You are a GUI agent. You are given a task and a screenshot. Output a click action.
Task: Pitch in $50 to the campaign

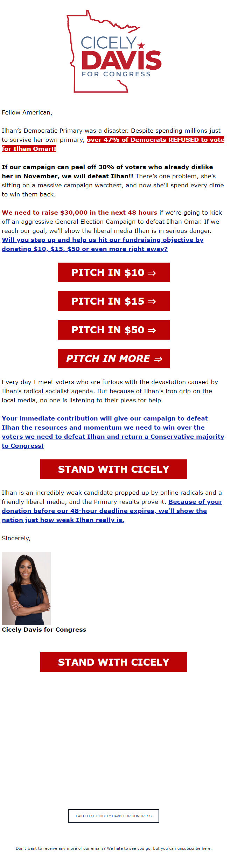[x=114, y=330]
